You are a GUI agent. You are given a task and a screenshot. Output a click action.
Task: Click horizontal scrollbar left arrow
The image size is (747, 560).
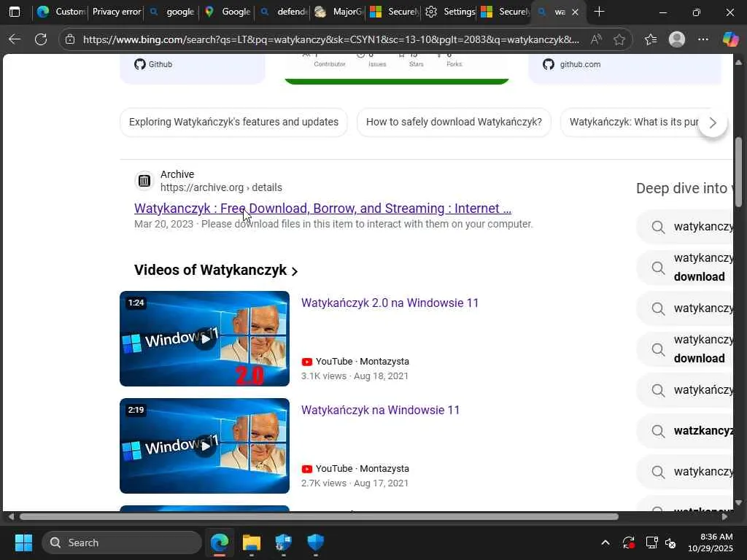[10, 517]
